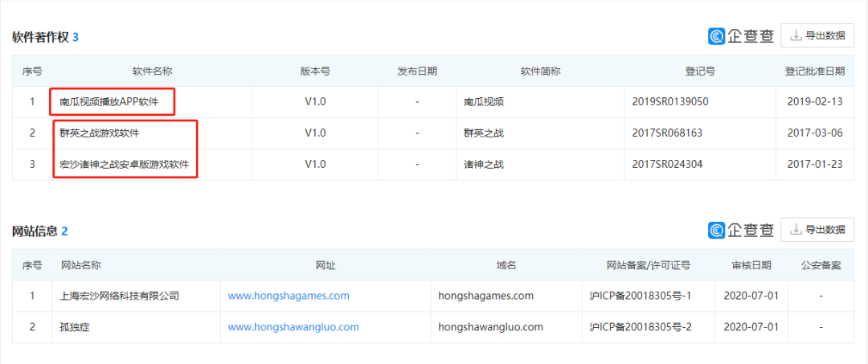Click the approval date 2017-03-06

click(814, 133)
